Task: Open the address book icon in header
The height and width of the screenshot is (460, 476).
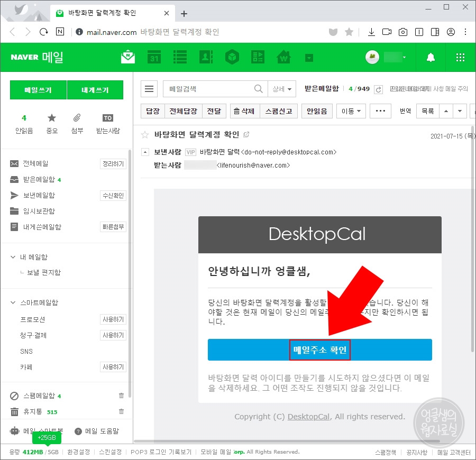Action: [206, 57]
